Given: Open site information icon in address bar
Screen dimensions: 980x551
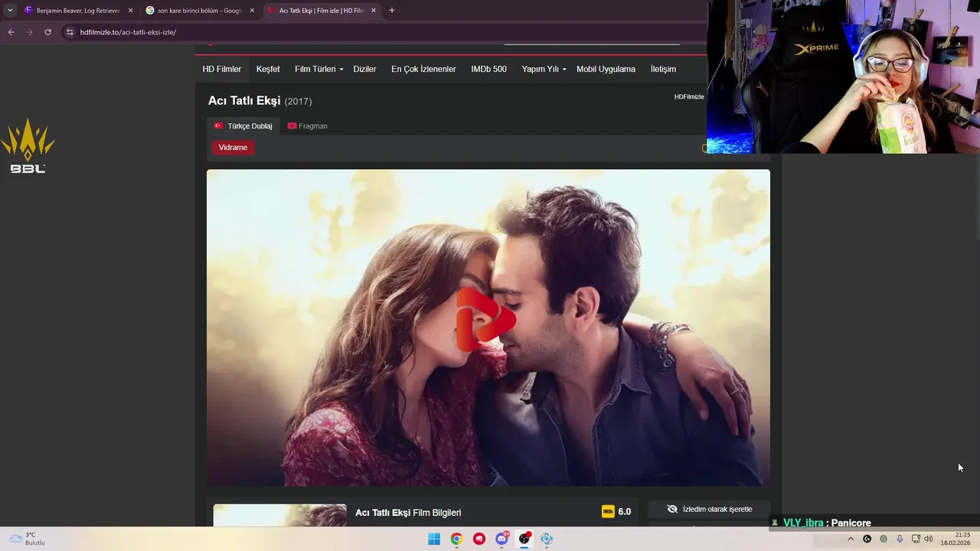Looking at the screenshot, I should (70, 32).
